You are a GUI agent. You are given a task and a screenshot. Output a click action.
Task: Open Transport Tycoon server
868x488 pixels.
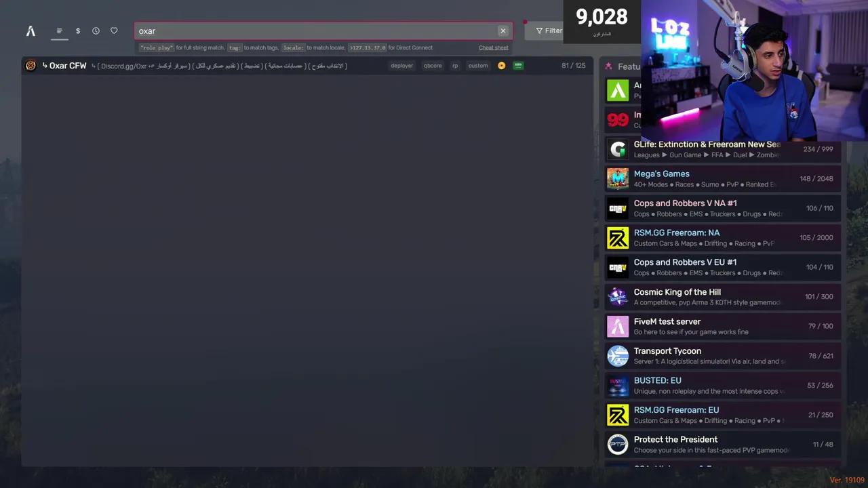[x=723, y=356]
